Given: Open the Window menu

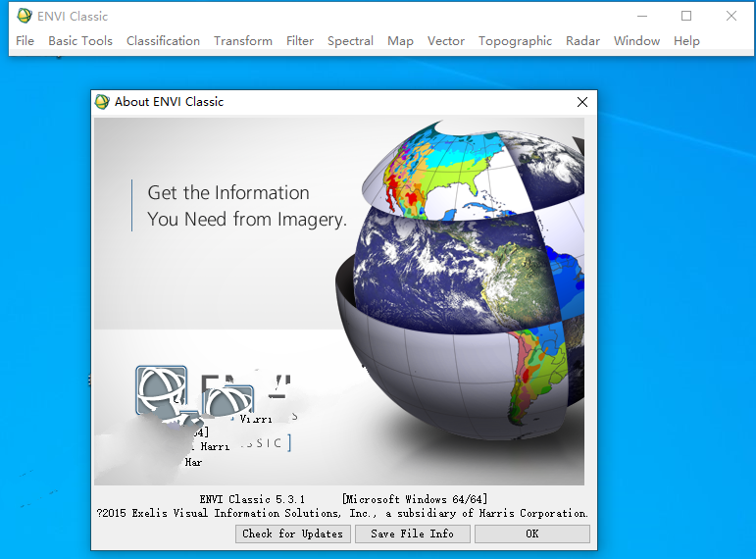Looking at the screenshot, I should coord(636,41).
